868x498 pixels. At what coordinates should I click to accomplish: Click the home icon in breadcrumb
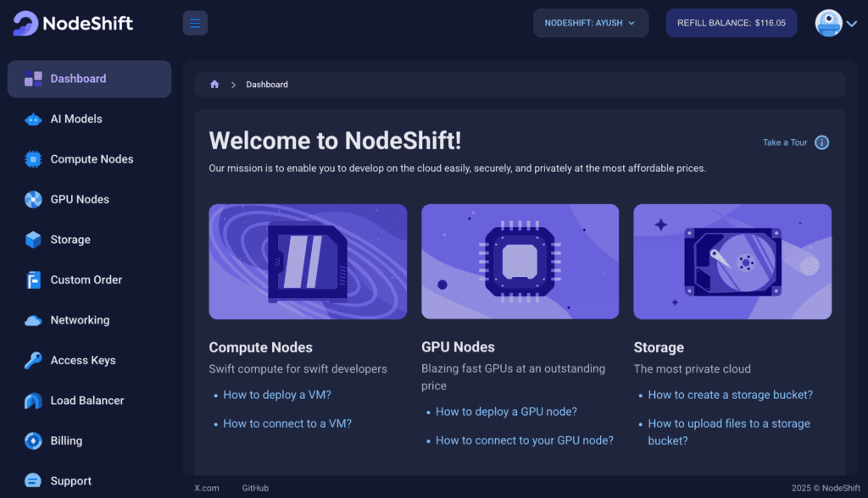click(214, 85)
